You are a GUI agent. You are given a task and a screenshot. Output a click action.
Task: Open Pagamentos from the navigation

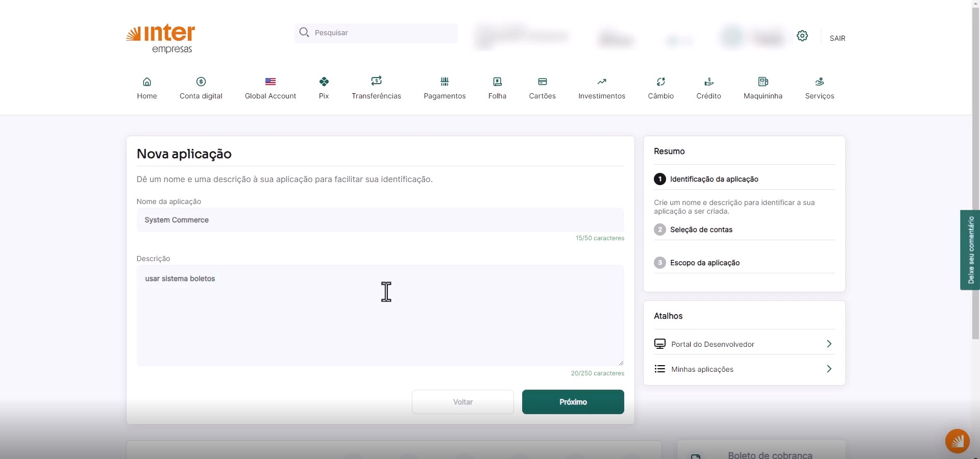tap(445, 88)
